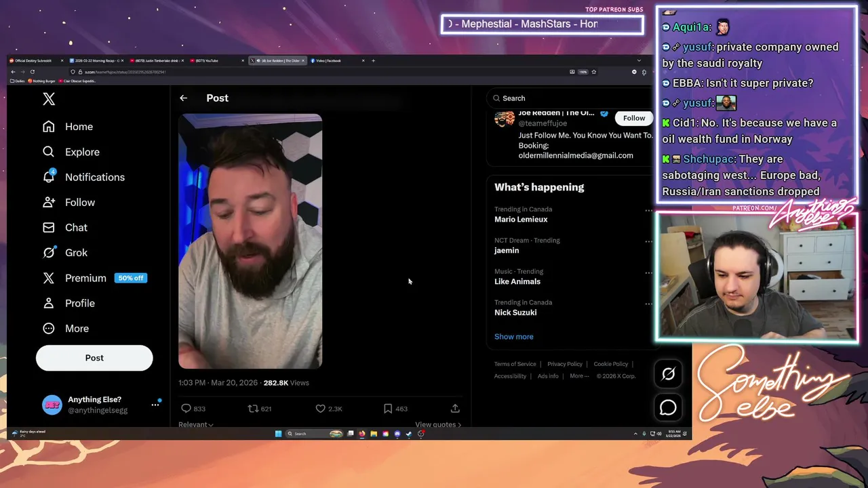Image resolution: width=868 pixels, height=488 pixels.
Task: Open the Relevant sort dropdown
Action: tap(196, 425)
